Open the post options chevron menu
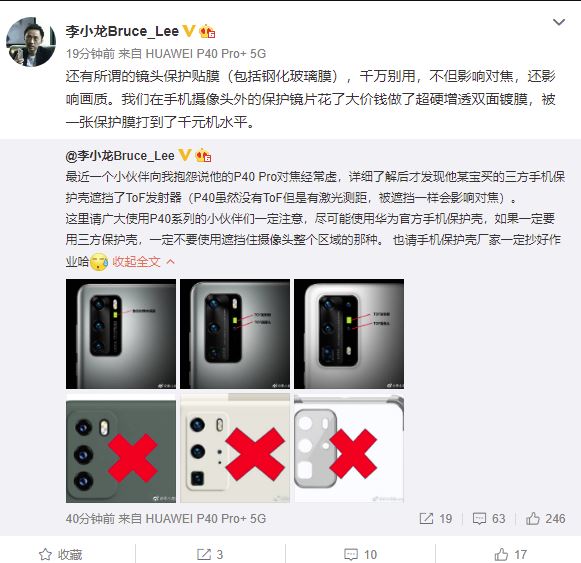 pyautogui.click(x=559, y=23)
